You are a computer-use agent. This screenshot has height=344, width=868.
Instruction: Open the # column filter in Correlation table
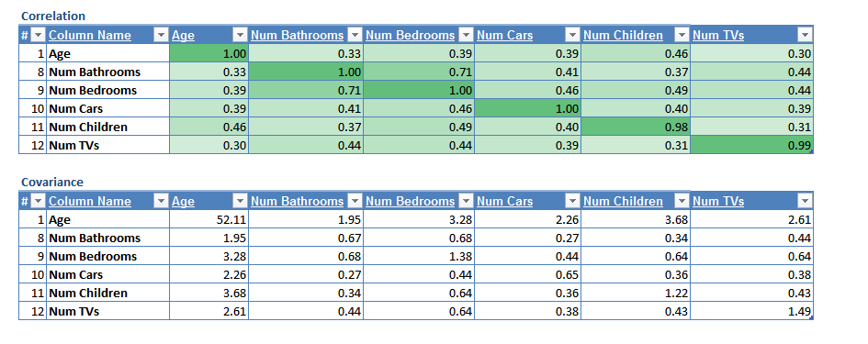(x=38, y=36)
